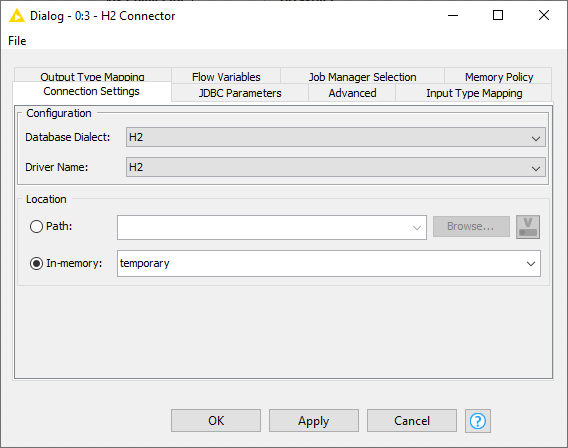Open the Database Dialect dropdown

(x=335, y=137)
